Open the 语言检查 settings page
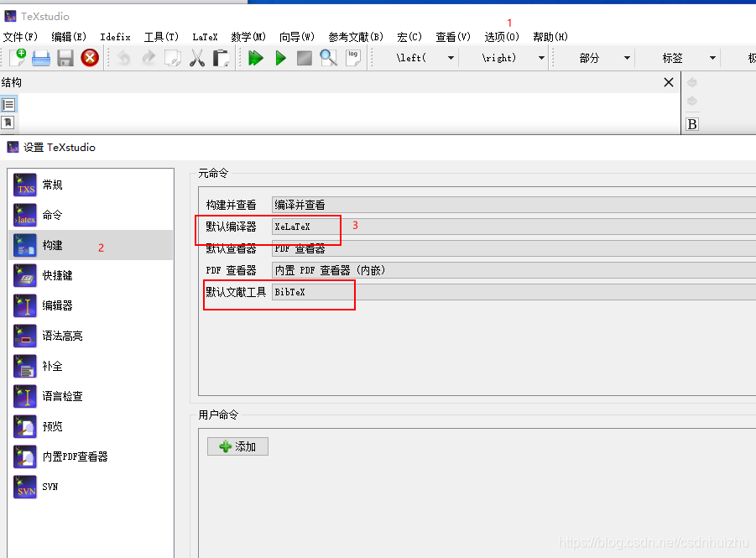This screenshot has width=756, height=558. [91, 396]
